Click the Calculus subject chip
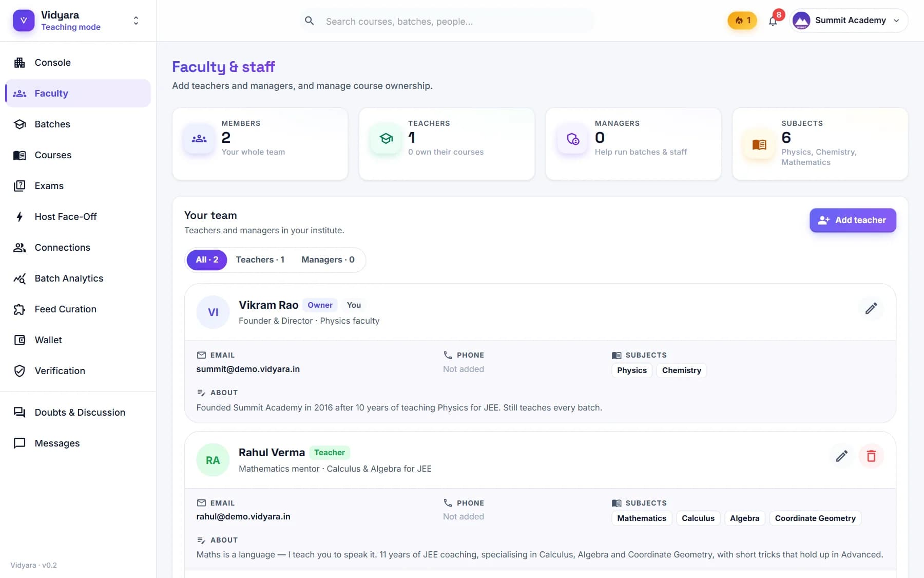Viewport: 924px width, 578px height. 698,518
